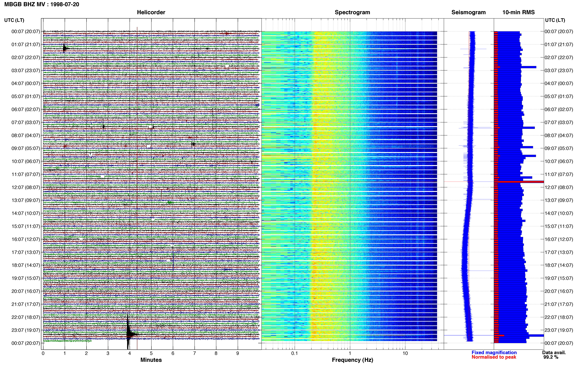Click the right 'UTC (LT)' axis label
The image size is (588, 368).
pos(555,20)
